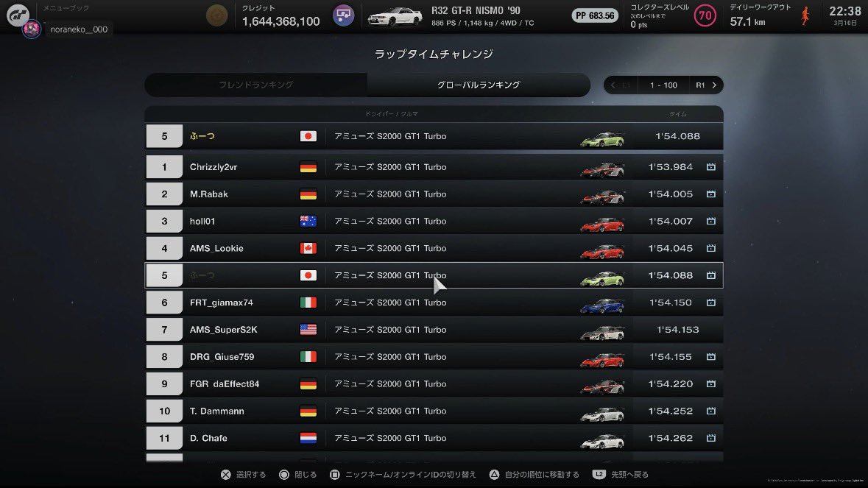Switch to フレンドランキング tab

255,85
